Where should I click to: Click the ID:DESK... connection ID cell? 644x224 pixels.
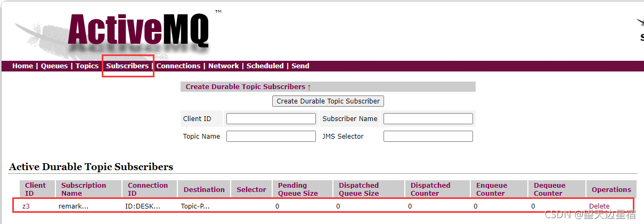coord(144,206)
